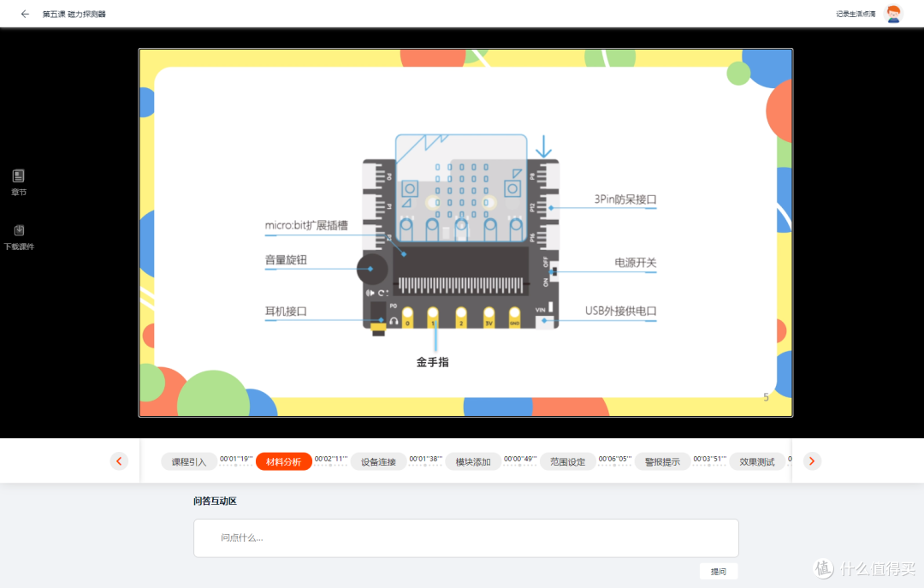Viewport: 924px width, 588px height.
Task: Click the 音量旋钮 label on slide
Action: (x=286, y=260)
